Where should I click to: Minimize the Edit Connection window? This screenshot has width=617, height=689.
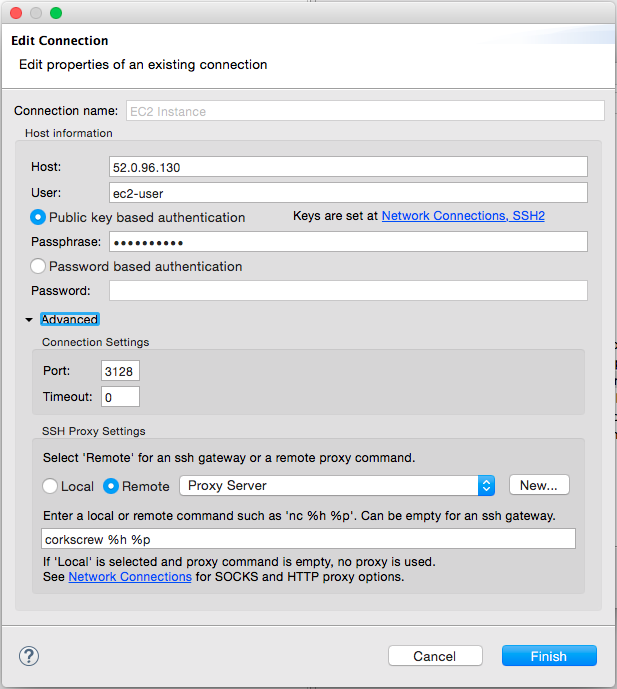[x=36, y=13]
